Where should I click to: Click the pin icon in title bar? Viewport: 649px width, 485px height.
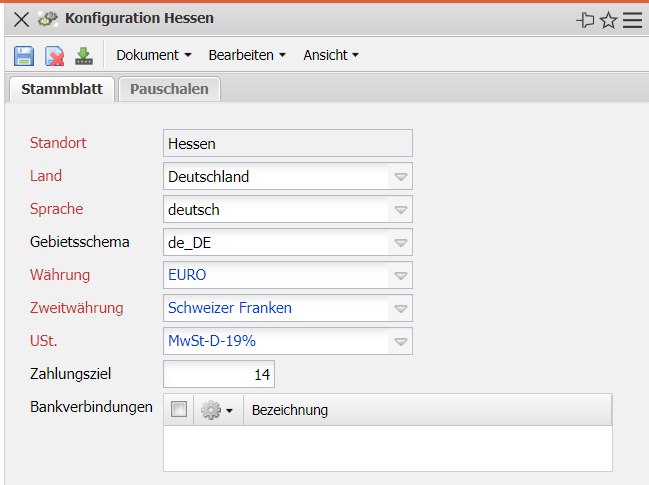click(585, 19)
